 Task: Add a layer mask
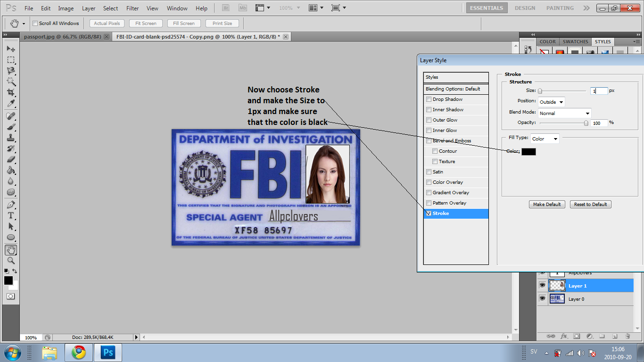click(577, 336)
